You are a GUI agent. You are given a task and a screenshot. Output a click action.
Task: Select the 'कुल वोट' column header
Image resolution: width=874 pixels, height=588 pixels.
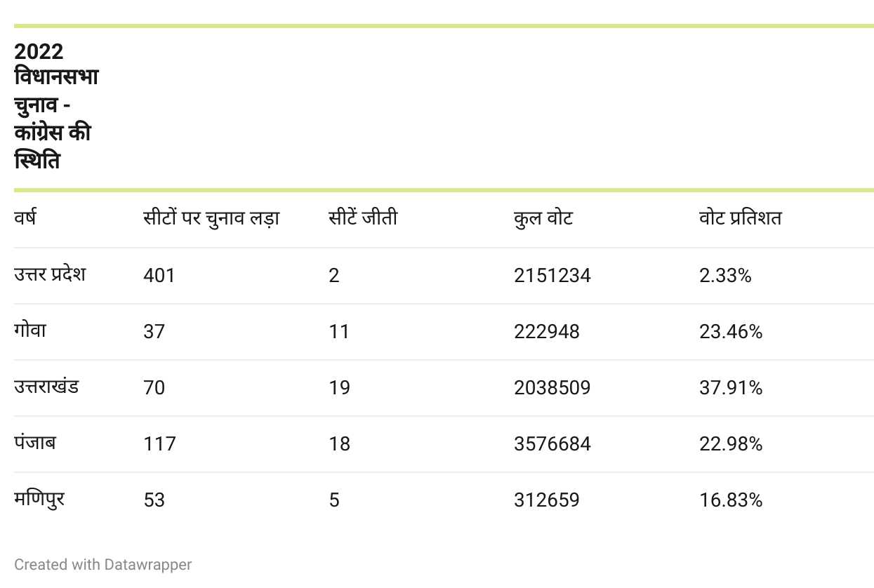[543, 218]
